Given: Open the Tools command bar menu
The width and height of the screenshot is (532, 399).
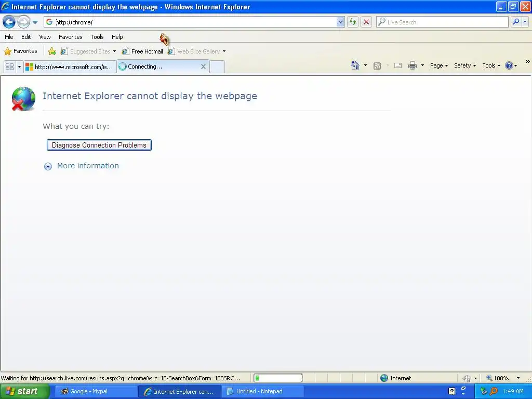Looking at the screenshot, I should (491, 65).
